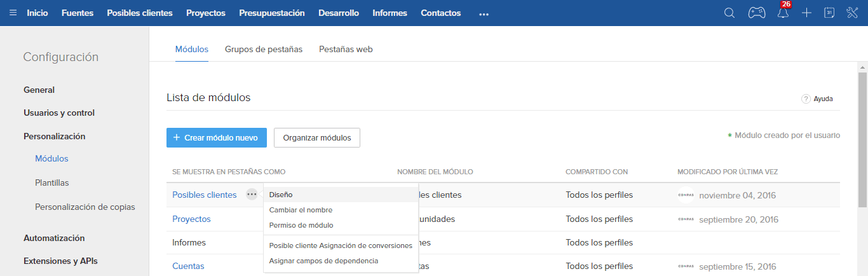Open the Proyectos module link
The height and width of the screenshot is (276, 868).
point(191,219)
